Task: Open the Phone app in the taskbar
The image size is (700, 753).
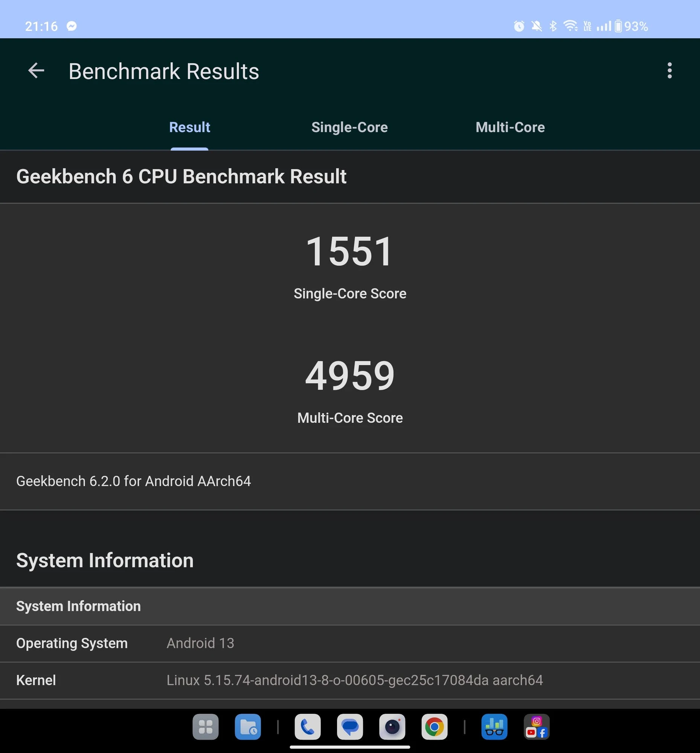Action: click(308, 727)
